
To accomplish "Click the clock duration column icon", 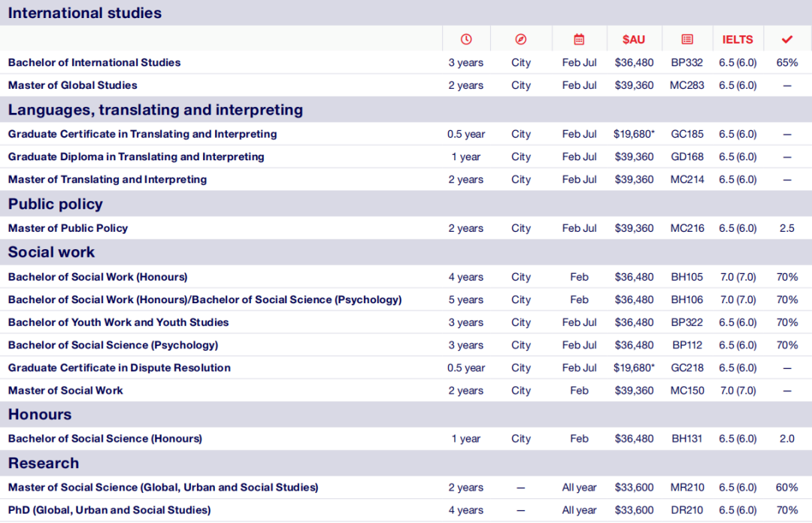I will pos(466,39).
